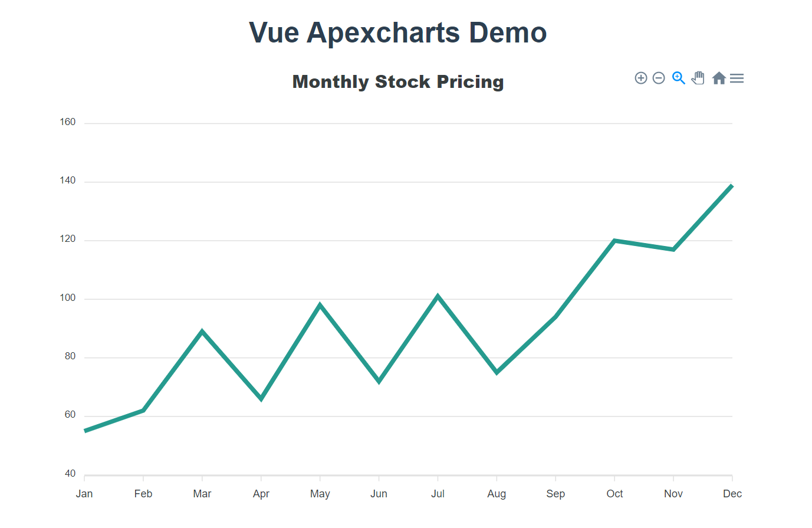Toggle the selection zoom magnifier tool

point(679,78)
